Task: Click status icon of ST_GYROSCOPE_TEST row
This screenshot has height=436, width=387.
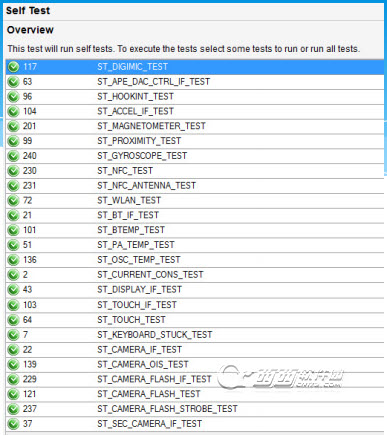Action: coord(13,156)
